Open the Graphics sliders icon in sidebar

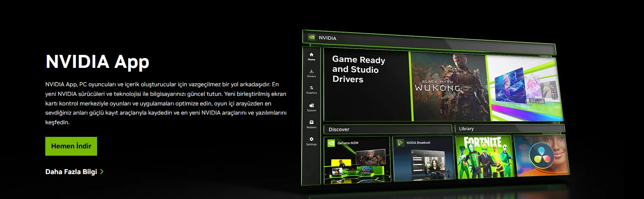311,88
